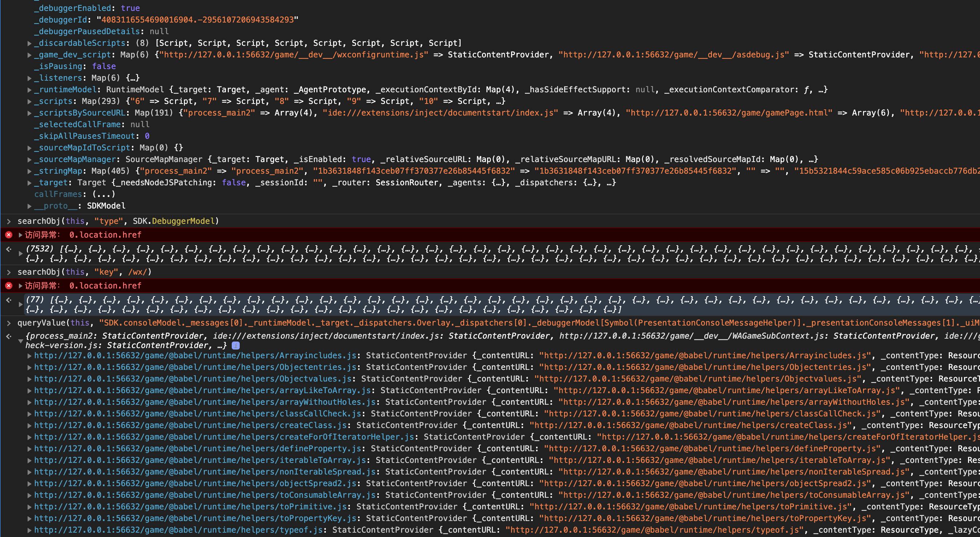Click the first red error icon
The width and height of the screenshot is (980, 537).
[x=9, y=235]
